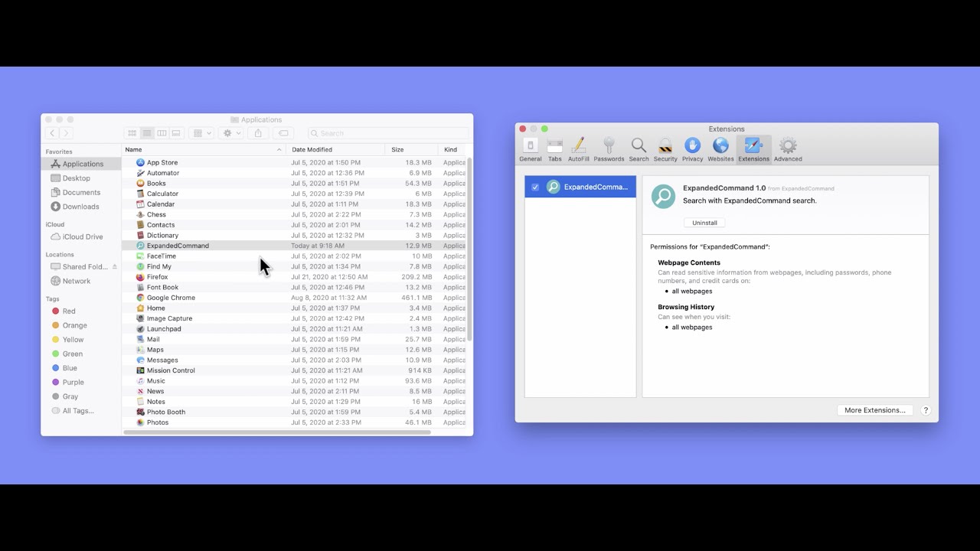Open Network in Finder sidebar

[x=77, y=281]
